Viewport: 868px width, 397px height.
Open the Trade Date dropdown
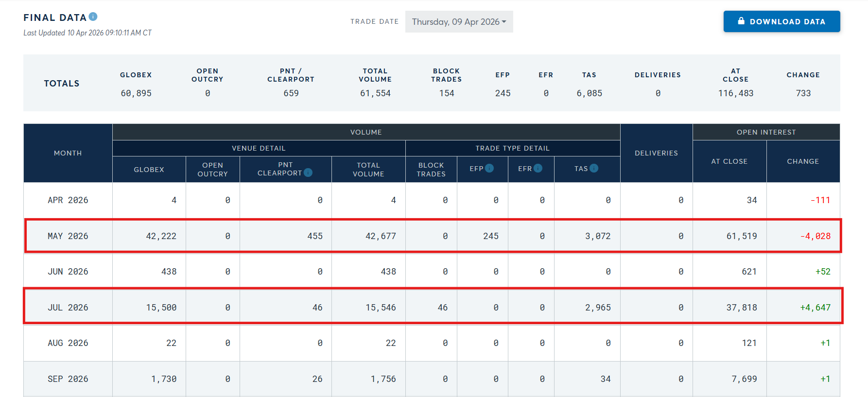pos(459,22)
